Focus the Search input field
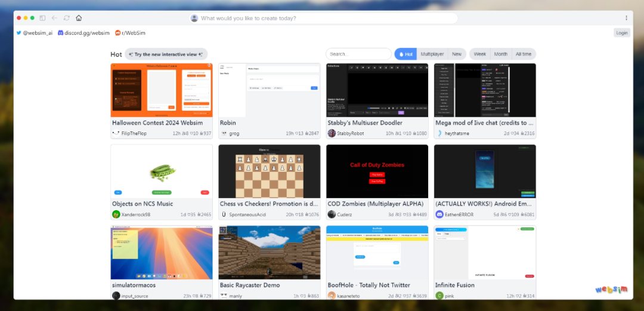 click(358, 54)
